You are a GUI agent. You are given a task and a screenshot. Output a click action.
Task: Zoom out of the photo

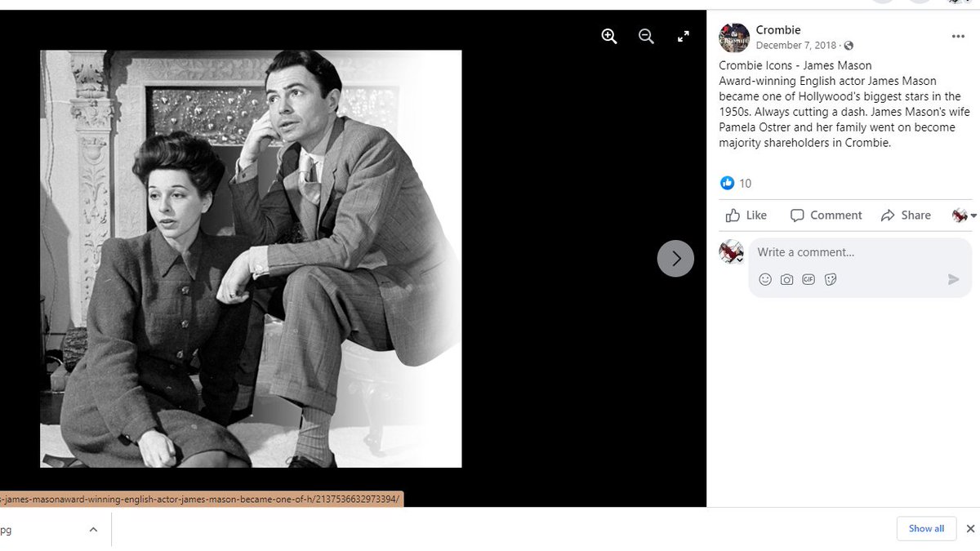pos(646,36)
